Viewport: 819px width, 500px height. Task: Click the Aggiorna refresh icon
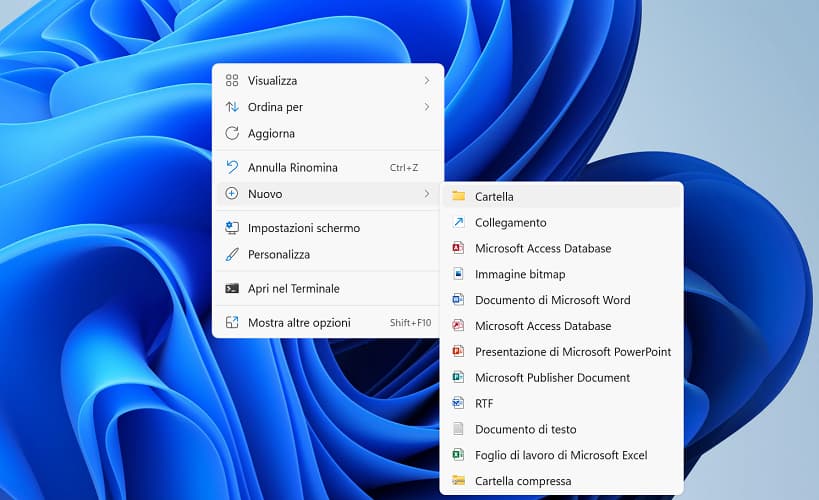[x=232, y=133]
